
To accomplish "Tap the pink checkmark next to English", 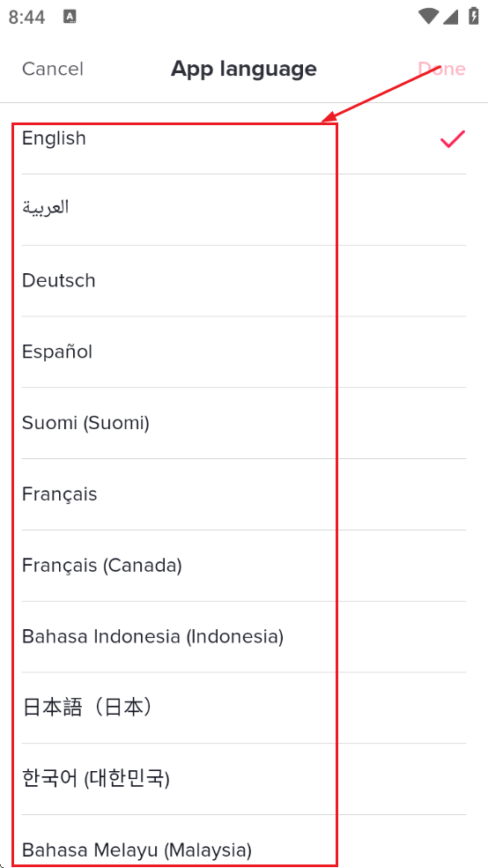I will [x=452, y=139].
